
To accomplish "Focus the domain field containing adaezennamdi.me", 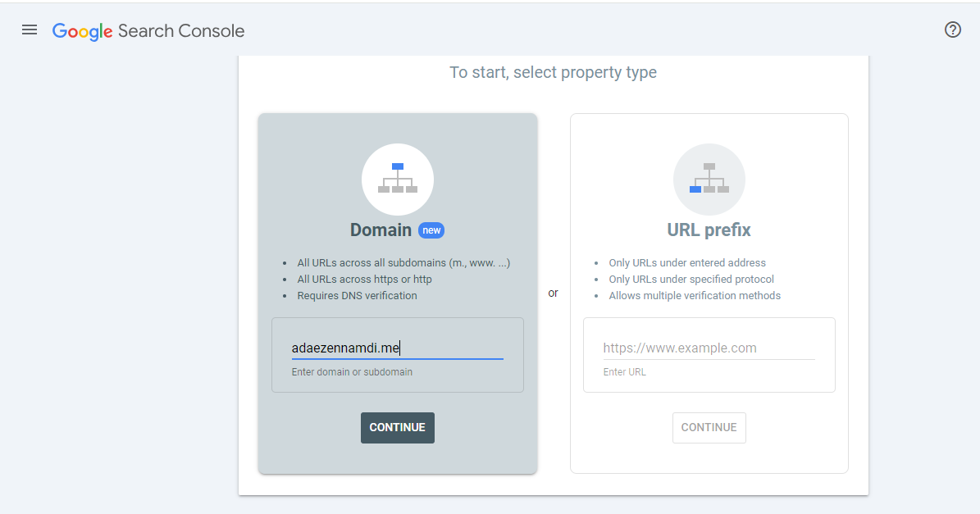I will (397, 348).
